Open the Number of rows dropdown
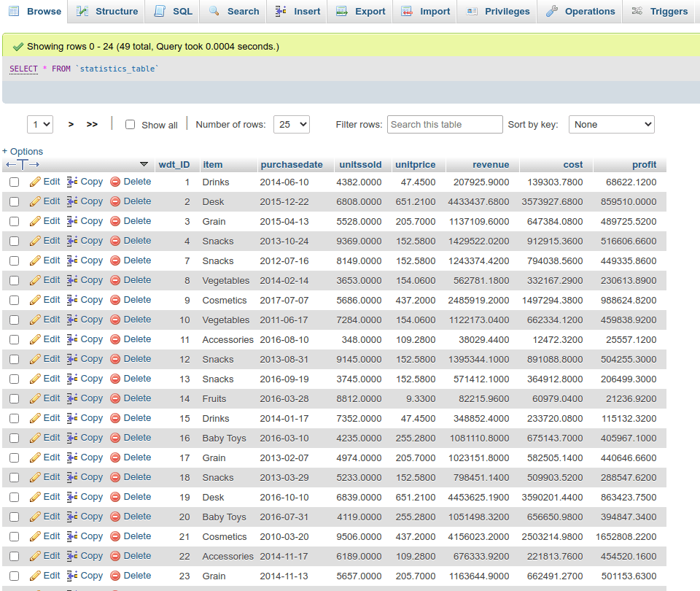 tap(291, 124)
